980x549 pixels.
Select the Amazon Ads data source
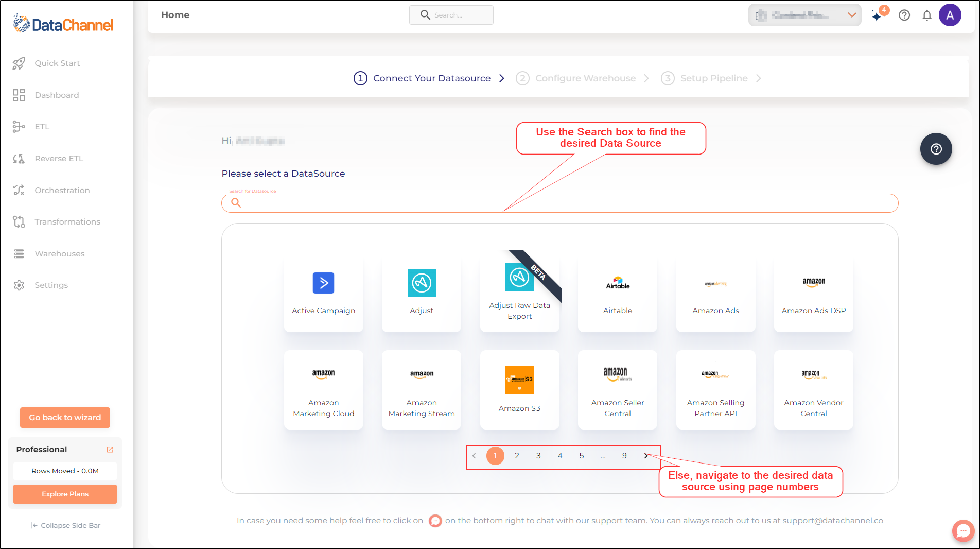point(716,293)
